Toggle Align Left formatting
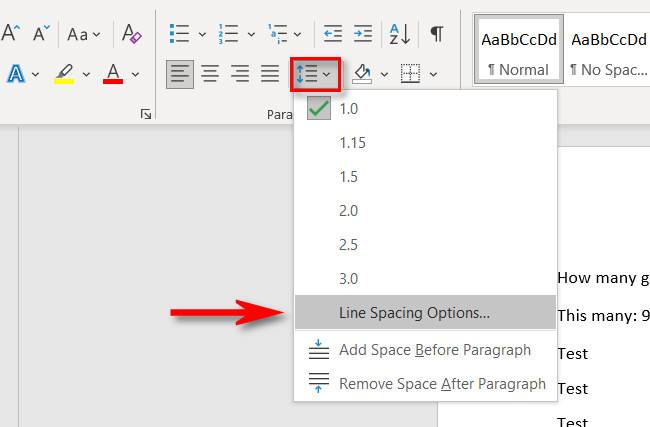Viewport: 650px width, 427px height. 180,73
